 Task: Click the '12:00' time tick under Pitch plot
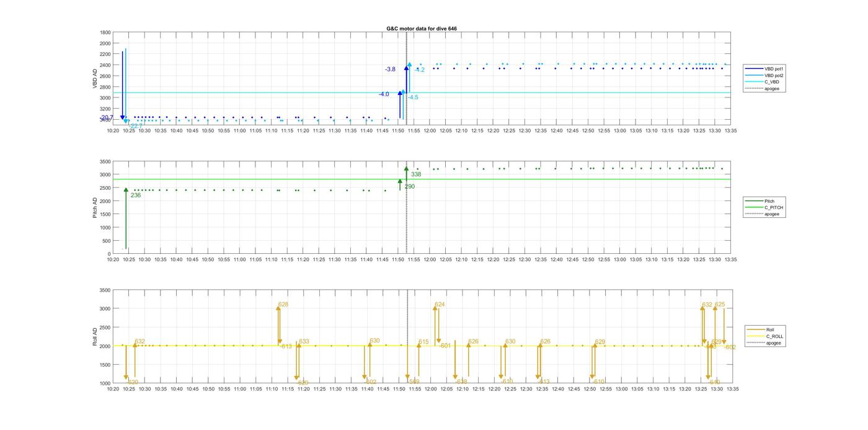430,260
